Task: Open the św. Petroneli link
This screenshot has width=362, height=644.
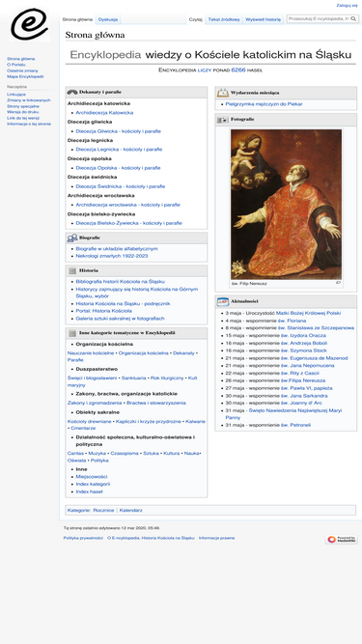Action: [296, 425]
